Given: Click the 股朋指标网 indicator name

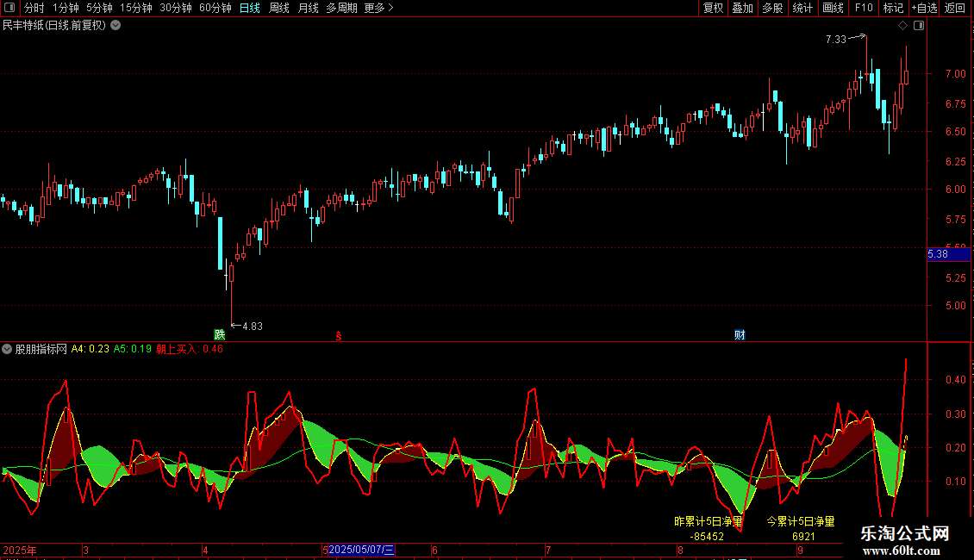Looking at the screenshot, I should point(41,349).
